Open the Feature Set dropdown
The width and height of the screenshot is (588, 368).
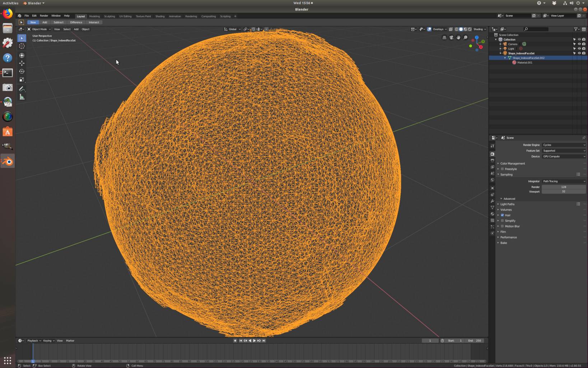point(564,151)
